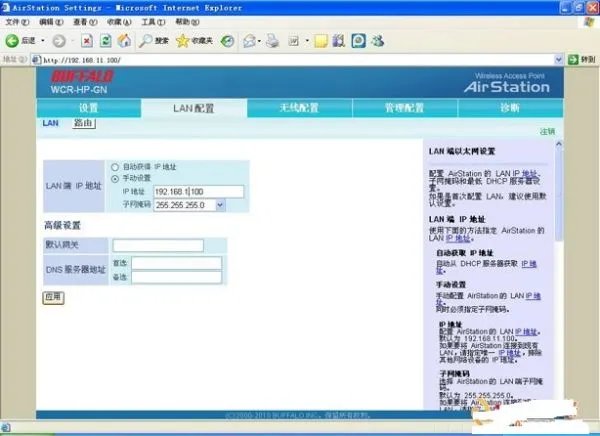Click the browser address bar URL

(x=82, y=60)
